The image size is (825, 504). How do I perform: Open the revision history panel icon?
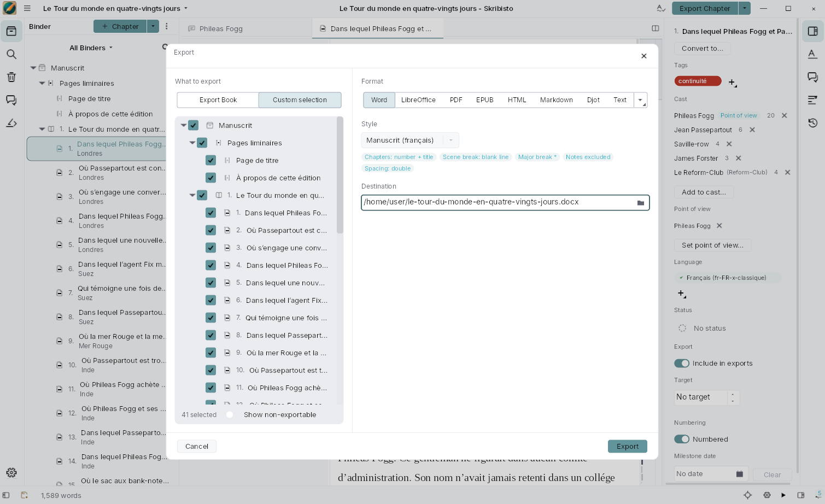[813, 123]
